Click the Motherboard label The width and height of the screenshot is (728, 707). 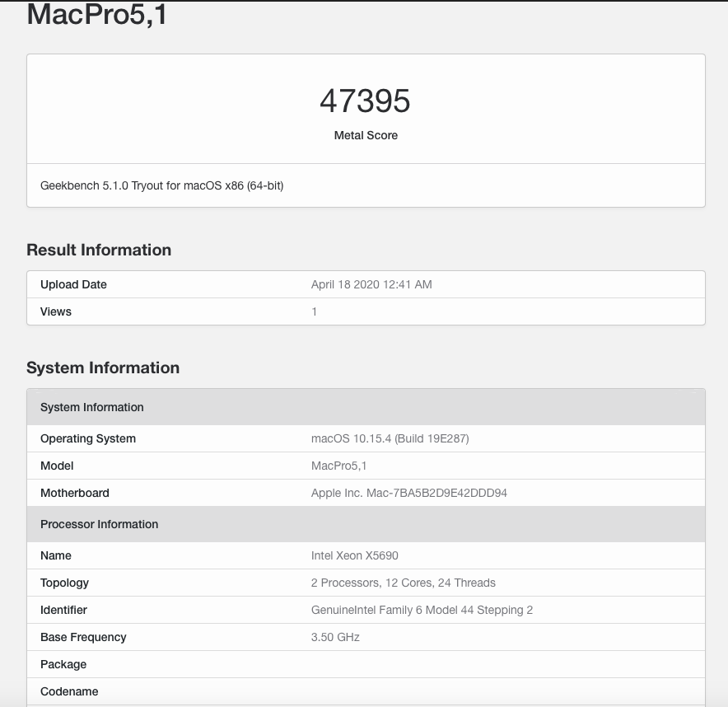pos(75,493)
